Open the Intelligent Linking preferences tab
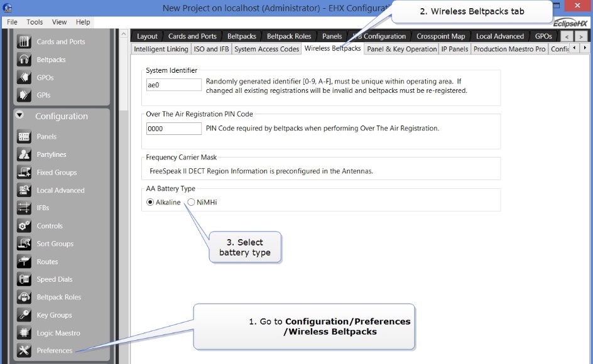 click(161, 49)
